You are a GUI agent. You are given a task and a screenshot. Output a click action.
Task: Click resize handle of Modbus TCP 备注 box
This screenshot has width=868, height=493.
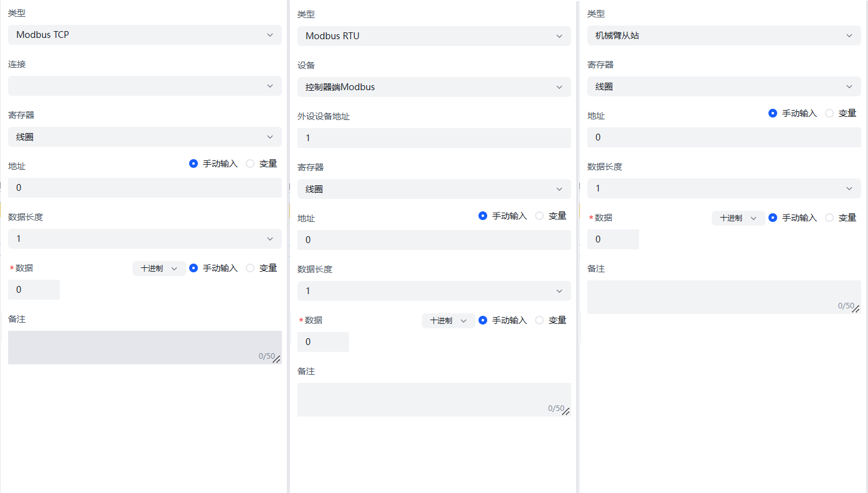(x=277, y=359)
